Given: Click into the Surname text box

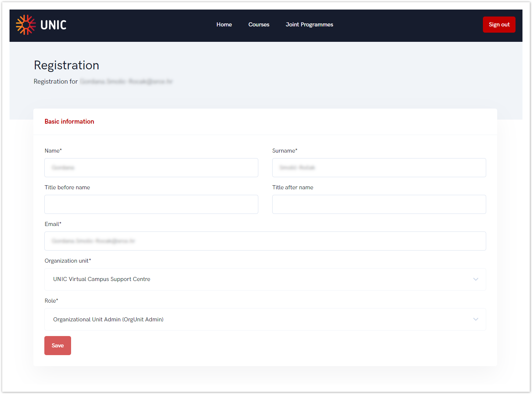Looking at the screenshot, I should (x=379, y=168).
